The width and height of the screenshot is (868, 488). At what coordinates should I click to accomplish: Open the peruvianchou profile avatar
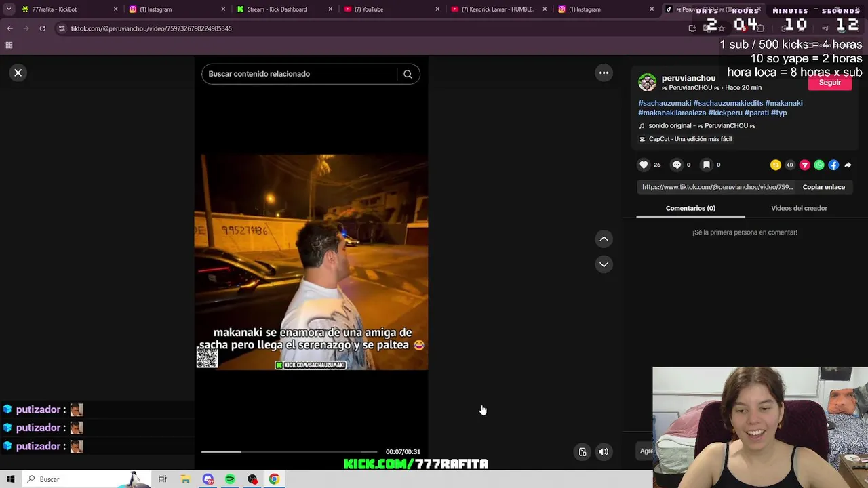(648, 83)
